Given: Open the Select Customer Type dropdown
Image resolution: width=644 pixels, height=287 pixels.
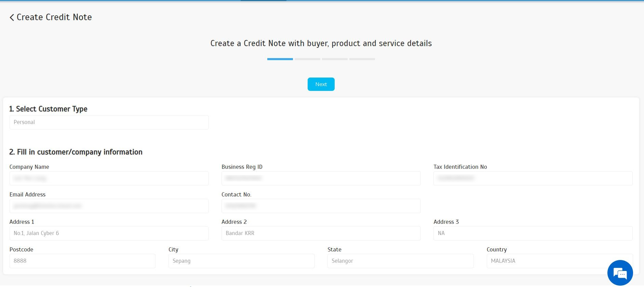Looking at the screenshot, I should [109, 122].
